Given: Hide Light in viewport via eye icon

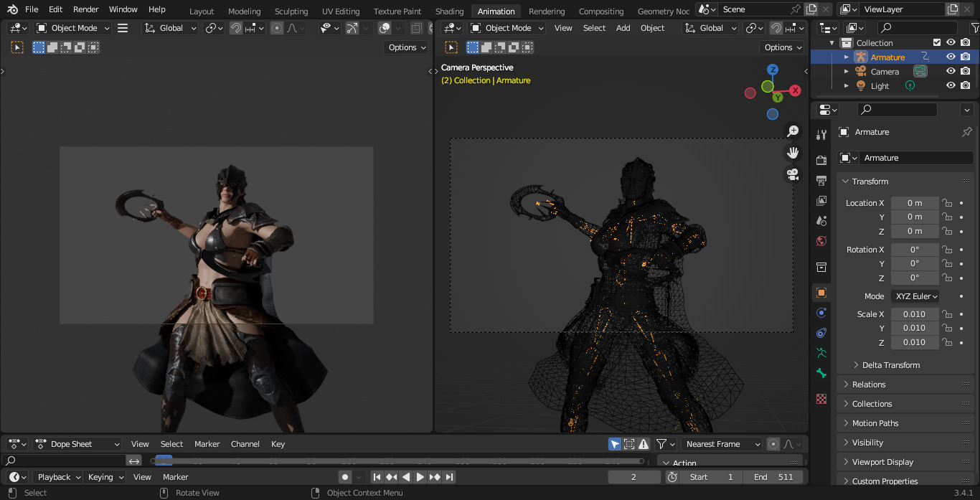Looking at the screenshot, I should pyautogui.click(x=951, y=86).
